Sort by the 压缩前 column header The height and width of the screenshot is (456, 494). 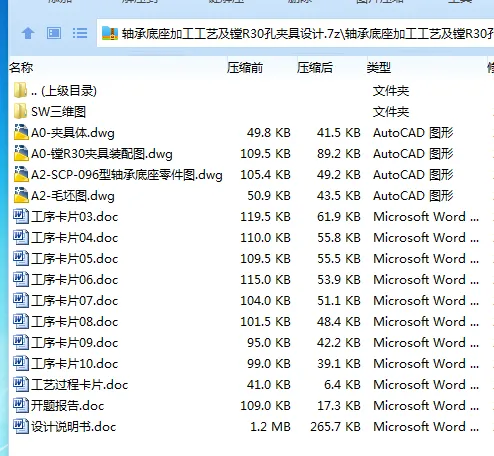[x=245, y=68]
